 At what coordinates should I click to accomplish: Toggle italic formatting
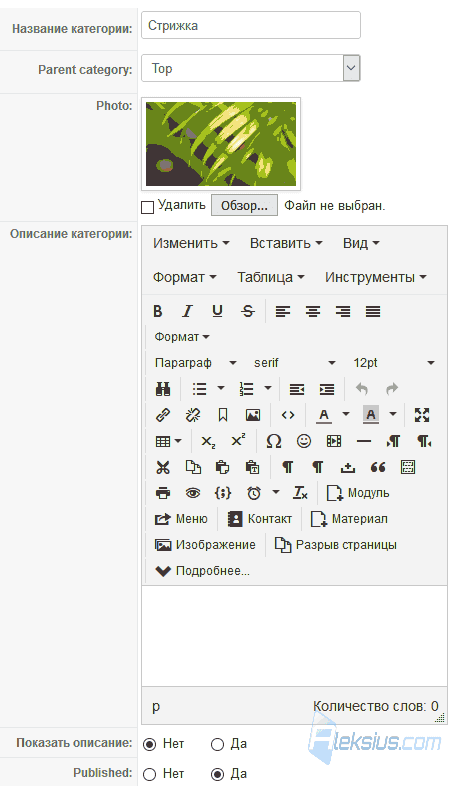[187, 311]
